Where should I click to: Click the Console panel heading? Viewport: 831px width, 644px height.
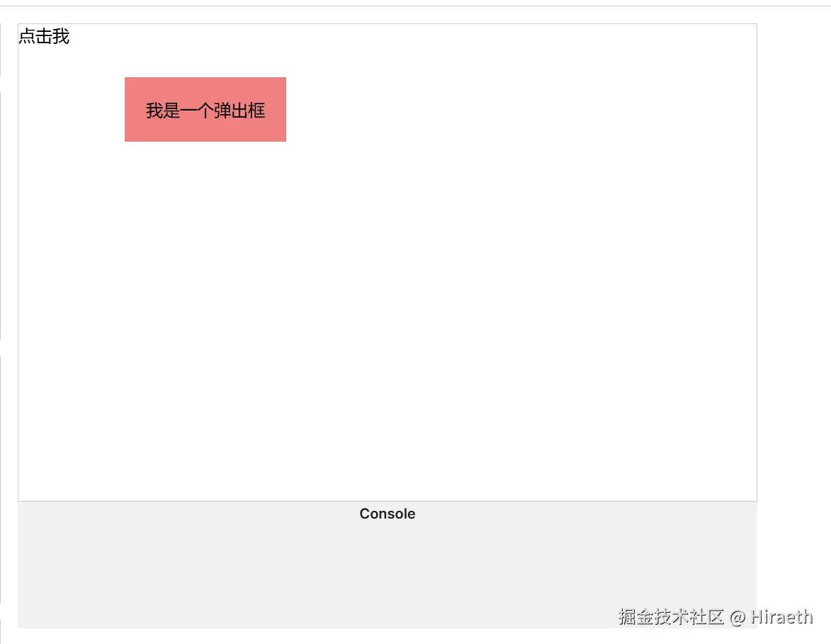(x=388, y=514)
